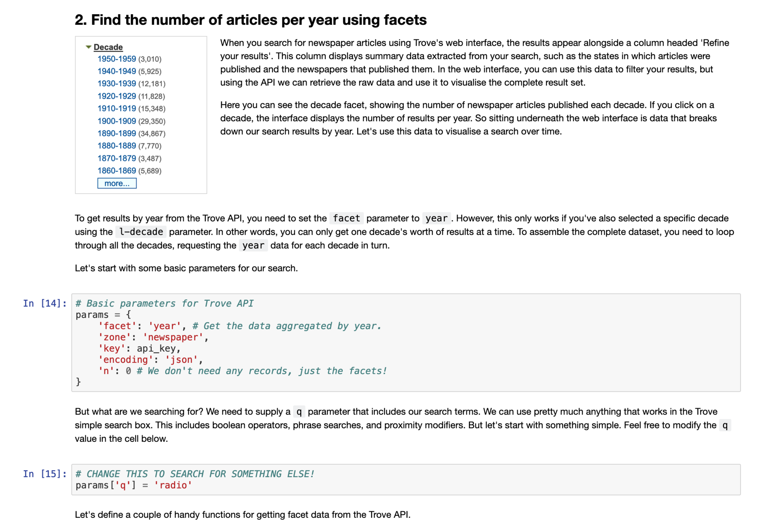The image size is (766, 532).
Task: Select the 1930-1939 decade link
Action: pyautogui.click(x=117, y=84)
